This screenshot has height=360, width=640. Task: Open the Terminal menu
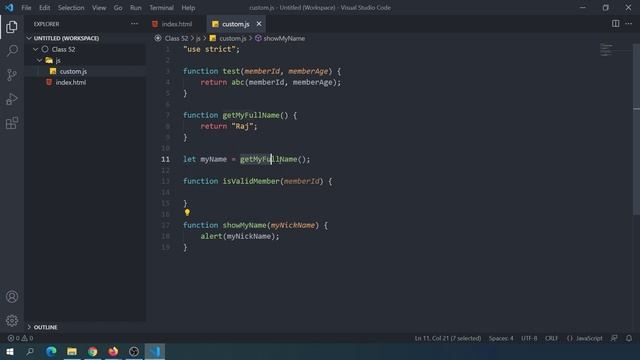[x=161, y=8]
